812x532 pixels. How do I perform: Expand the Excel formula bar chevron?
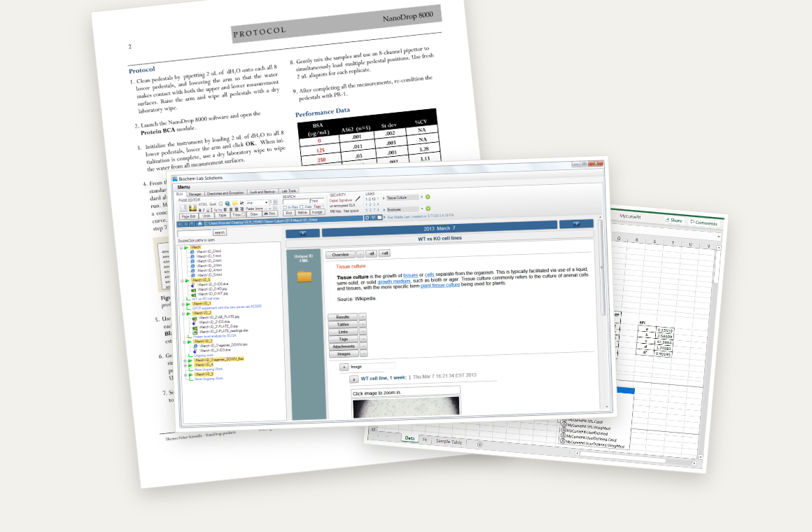[719, 237]
